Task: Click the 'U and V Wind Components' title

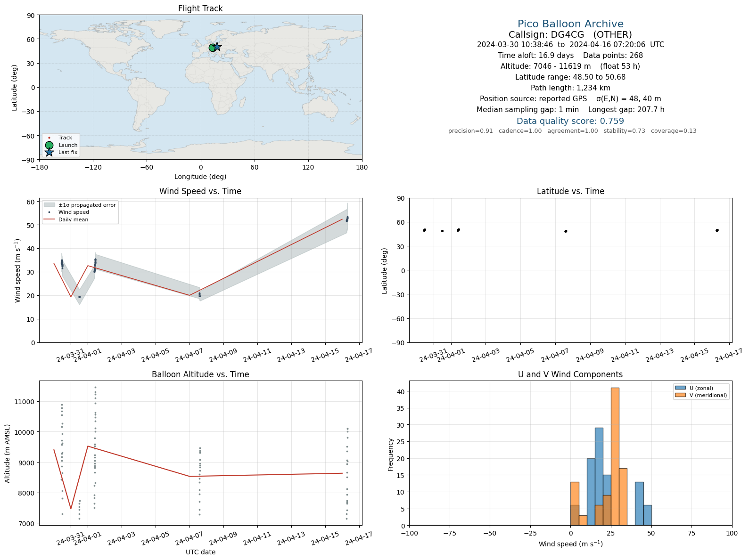Action: point(570,374)
